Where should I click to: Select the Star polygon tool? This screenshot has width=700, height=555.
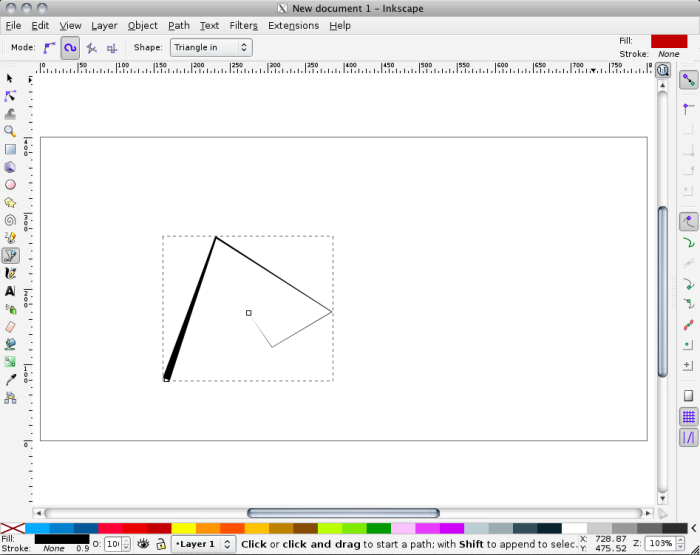pyautogui.click(x=10, y=202)
